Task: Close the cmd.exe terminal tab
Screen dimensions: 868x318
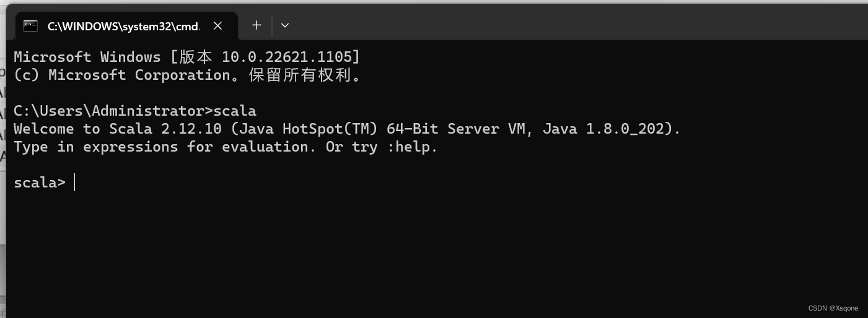Action: 217,26
